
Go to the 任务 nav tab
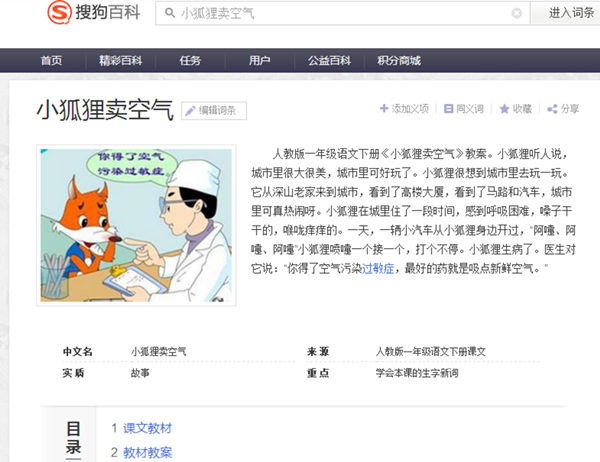pyautogui.click(x=190, y=60)
